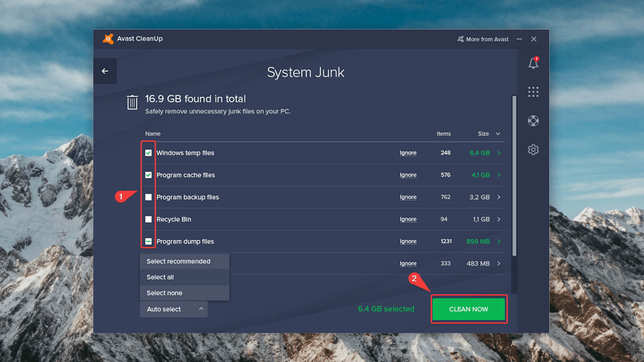Toggle Recycle Bin checkbox on
644x362 pixels.
pos(149,219)
